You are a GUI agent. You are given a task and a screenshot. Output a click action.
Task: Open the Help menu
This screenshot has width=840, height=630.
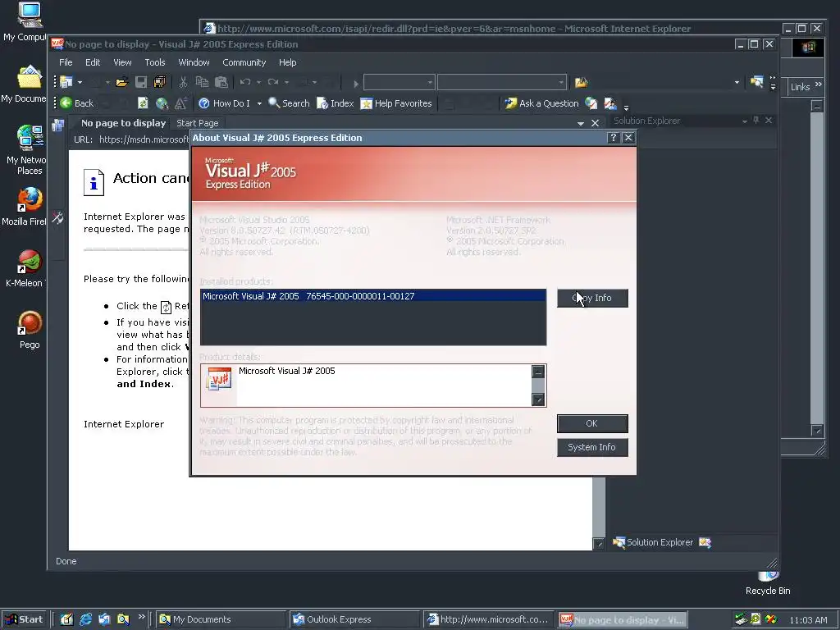coord(288,62)
